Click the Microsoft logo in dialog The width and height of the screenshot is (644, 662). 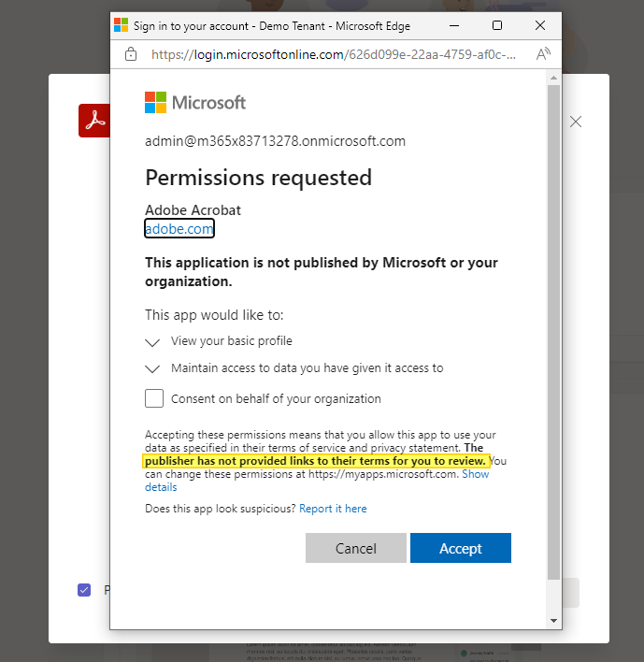pyautogui.click(x=195, y=103)
